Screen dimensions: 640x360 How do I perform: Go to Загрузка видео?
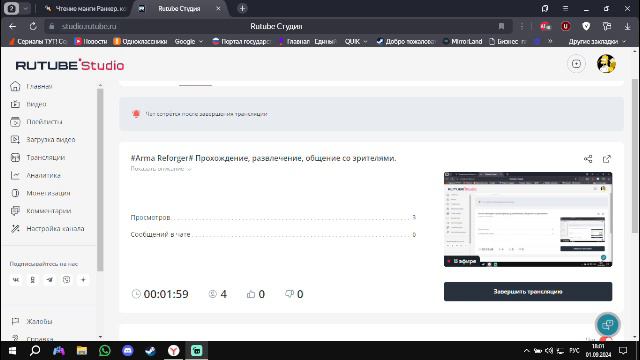point(43,140)
